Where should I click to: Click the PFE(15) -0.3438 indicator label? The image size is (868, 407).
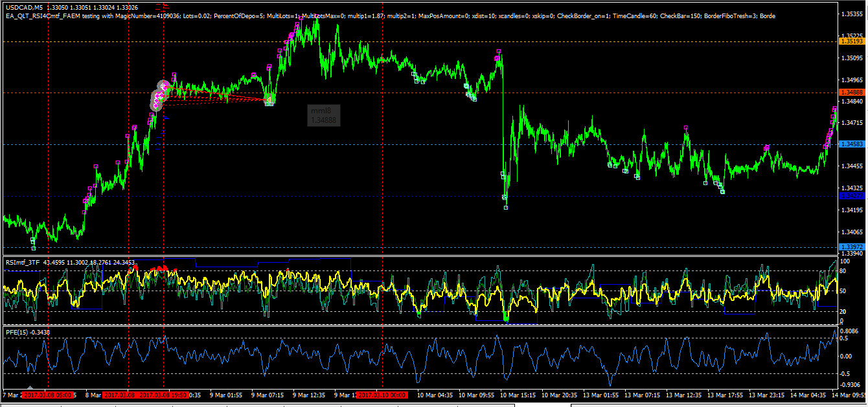point(28,332)
